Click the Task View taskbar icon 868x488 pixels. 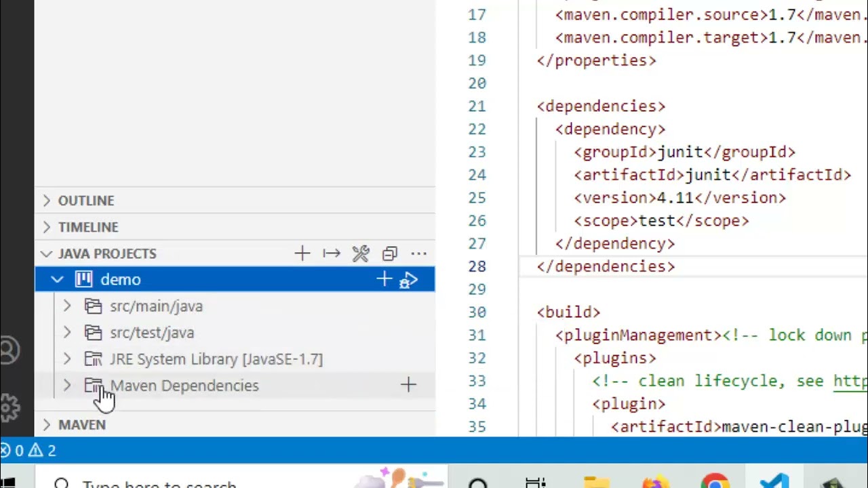(x=536, y=482)
